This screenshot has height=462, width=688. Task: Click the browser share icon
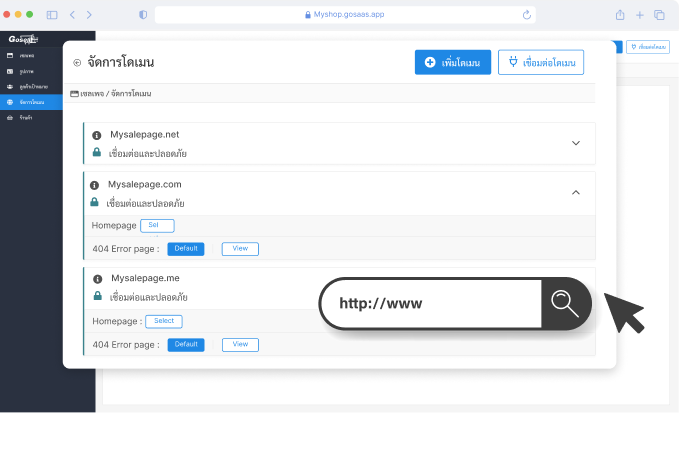620,15
